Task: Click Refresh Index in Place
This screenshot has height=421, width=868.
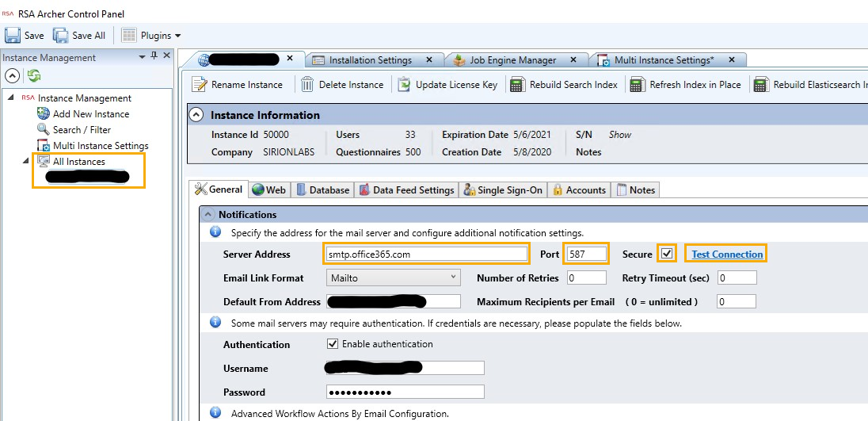Action: click(685, 85)
